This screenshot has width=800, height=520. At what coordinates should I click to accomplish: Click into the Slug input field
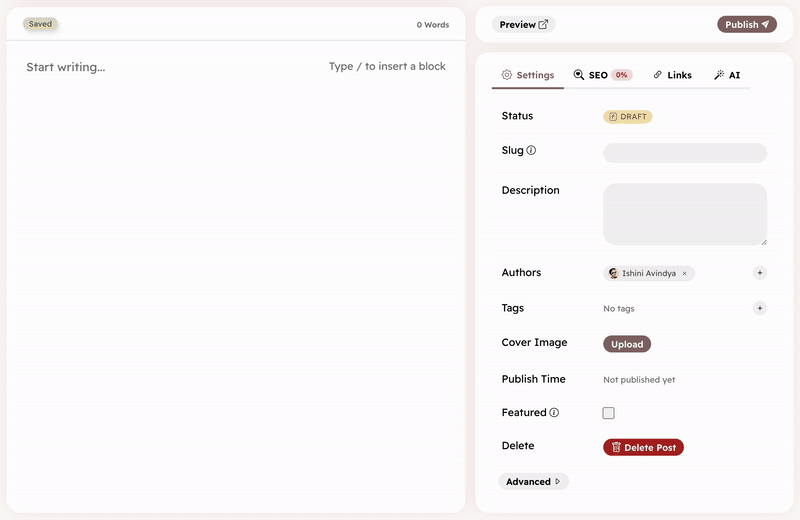pos(684,153)
